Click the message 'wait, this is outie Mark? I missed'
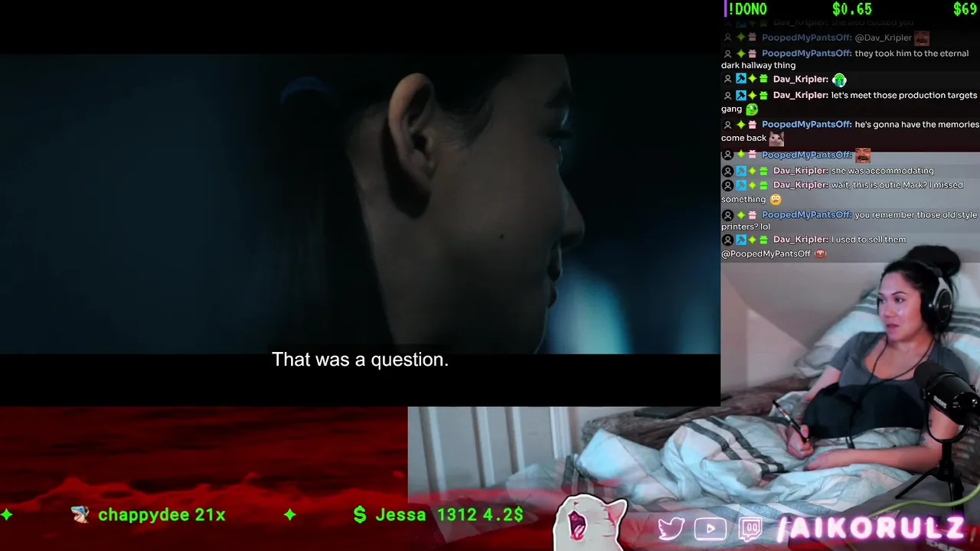The width and height of the screenshot is (980, 551). pyautogui.click(x=897, y=185)
